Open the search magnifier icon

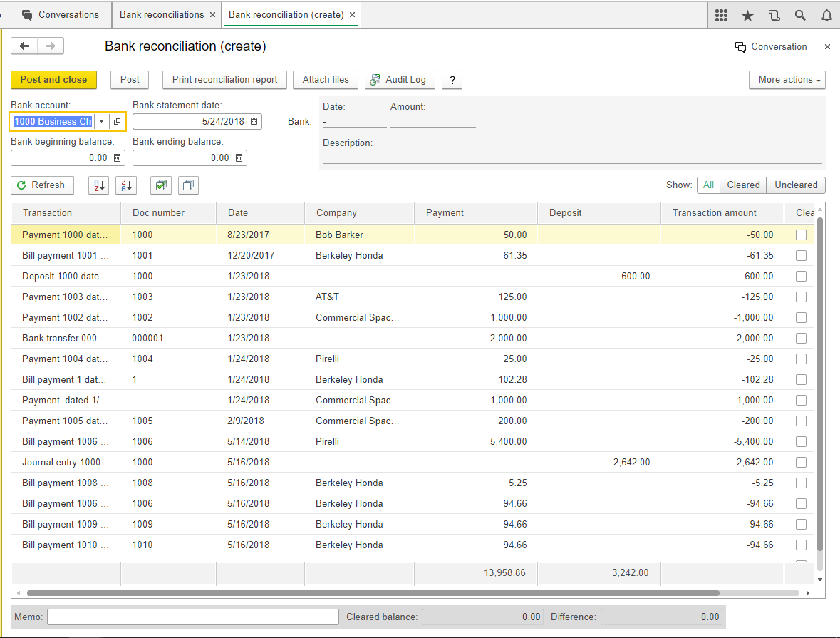[x=800, y=15]
